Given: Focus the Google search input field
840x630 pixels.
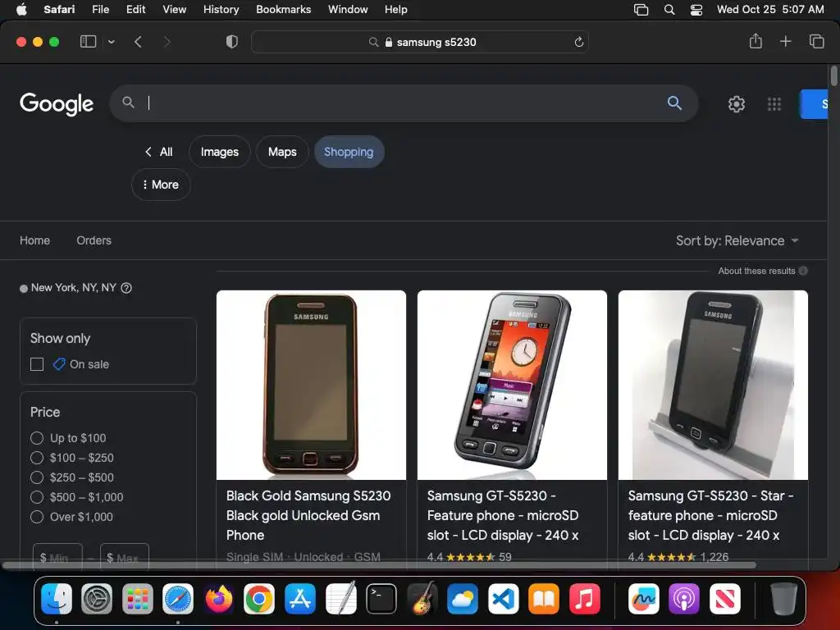Looking at the screenshot, I should click(x=396, y=103).
